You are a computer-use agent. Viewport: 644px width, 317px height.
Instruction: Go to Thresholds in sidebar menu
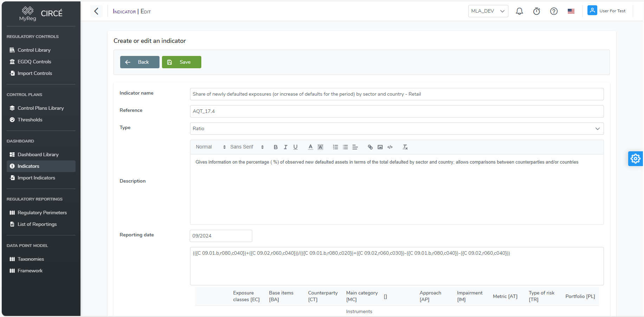[x=30, y=120]
